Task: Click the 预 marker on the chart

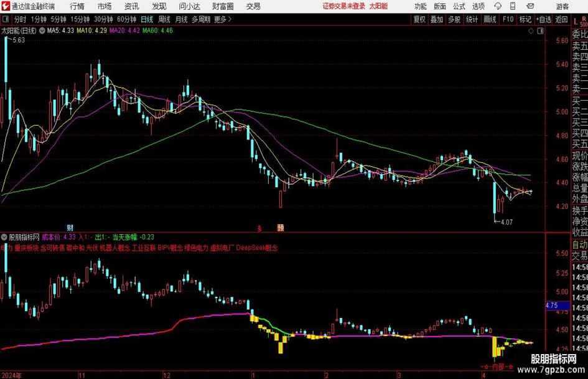Action: coord(281,227)
